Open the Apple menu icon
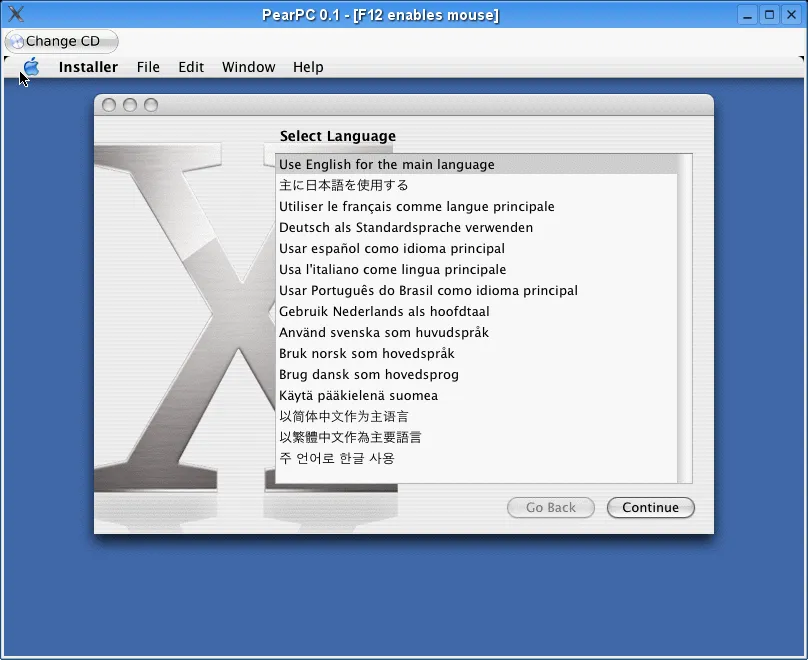 (29, 67)
